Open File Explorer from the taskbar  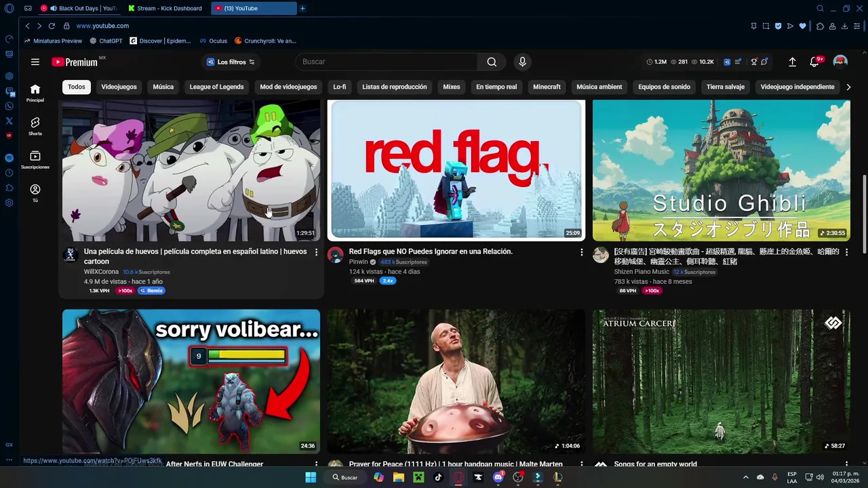point(398,477)
